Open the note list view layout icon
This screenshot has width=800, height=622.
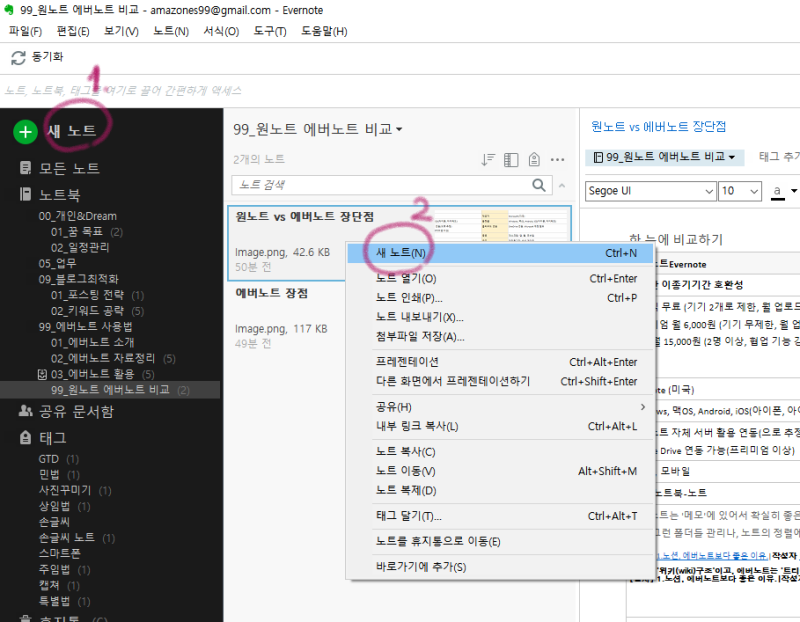[511, 160]
